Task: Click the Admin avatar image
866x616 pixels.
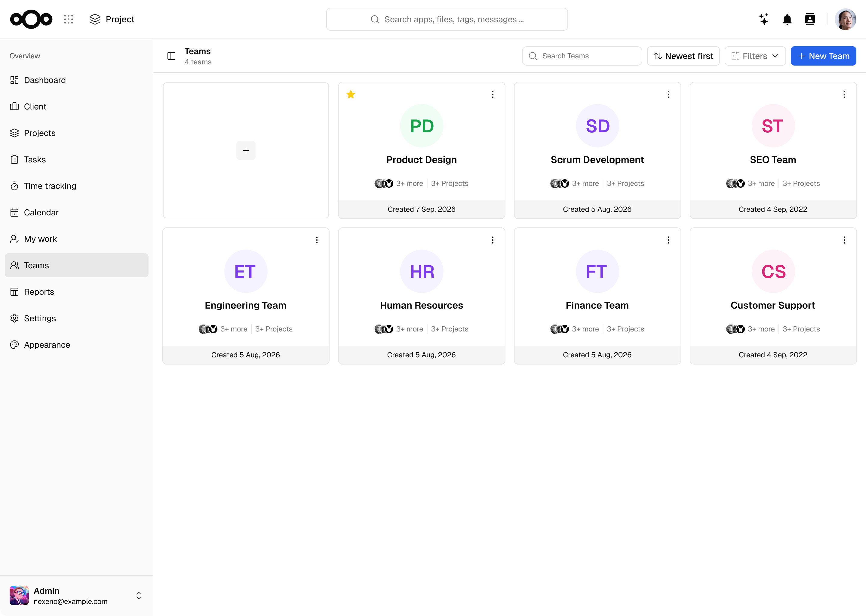Action: point(19,596)
